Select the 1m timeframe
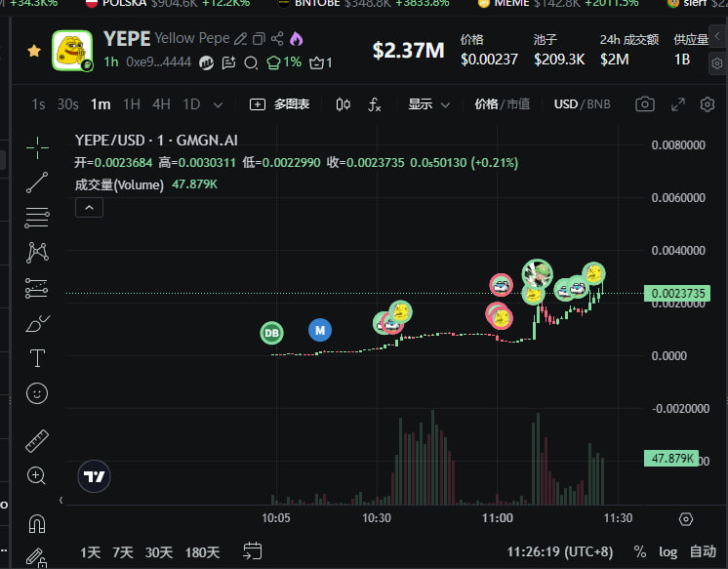This screenshot has height=569, width=728. 101,104
